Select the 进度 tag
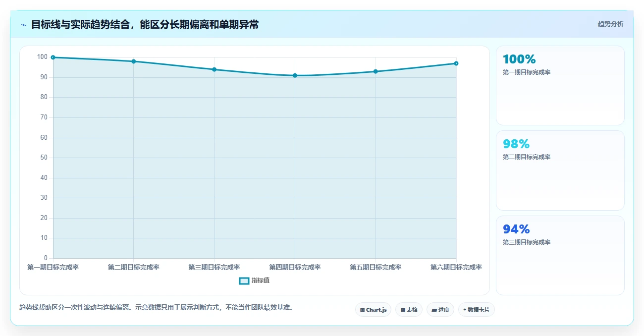The image size is (644, 336). (x=440, y=310)
